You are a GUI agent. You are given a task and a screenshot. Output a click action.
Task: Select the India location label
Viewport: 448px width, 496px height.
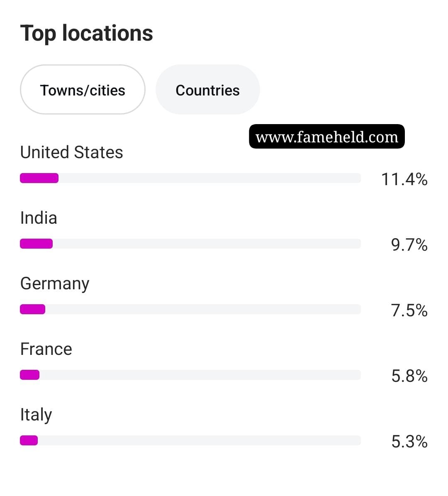(39, 218)
